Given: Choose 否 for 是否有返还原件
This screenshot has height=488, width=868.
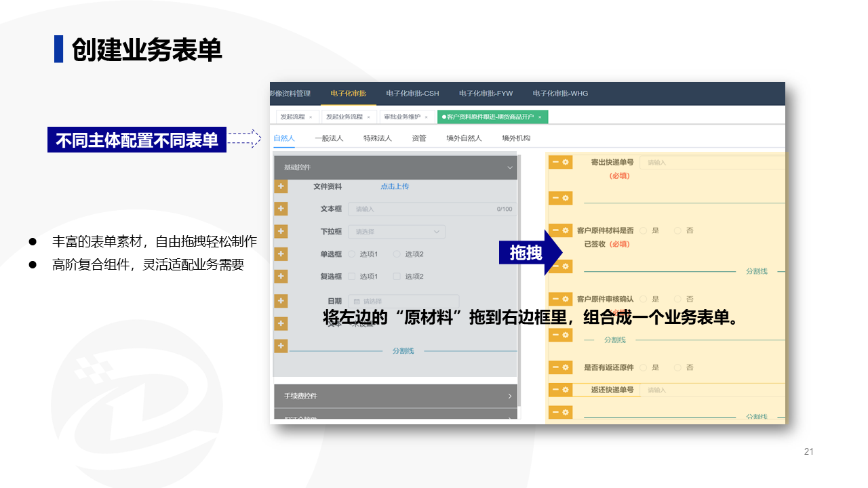Looking at the screenshot, I should [677, 367].
